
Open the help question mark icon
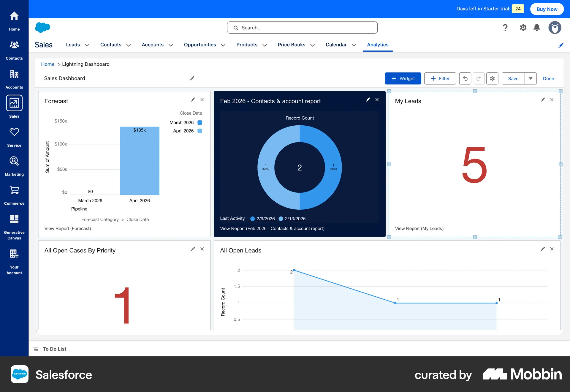pos(505,27)
